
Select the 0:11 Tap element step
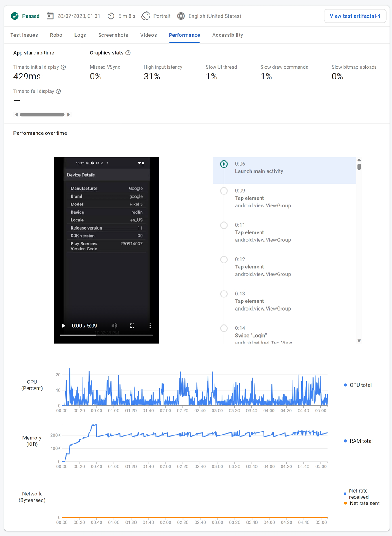[284, 232]
